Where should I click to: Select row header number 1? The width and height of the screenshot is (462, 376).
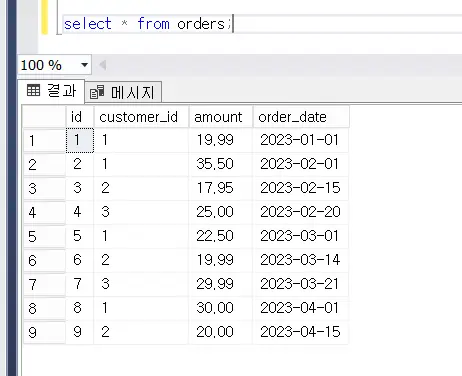[44, 141]
